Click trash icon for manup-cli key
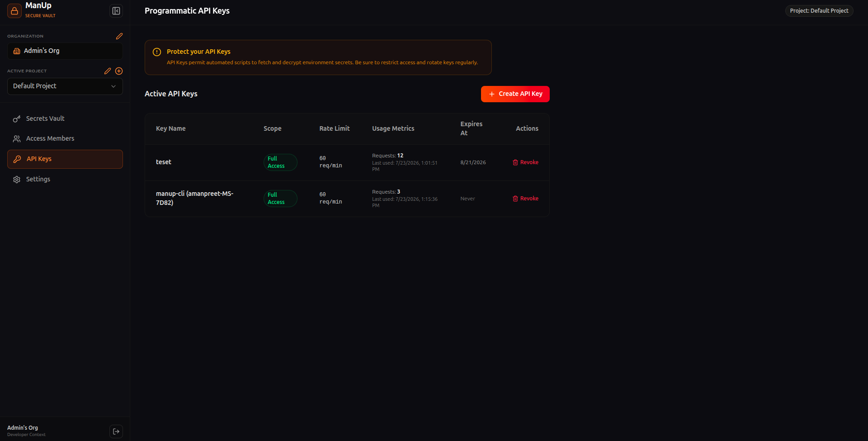This screenshot has width=868, height=441. click(x=515, y=199)
